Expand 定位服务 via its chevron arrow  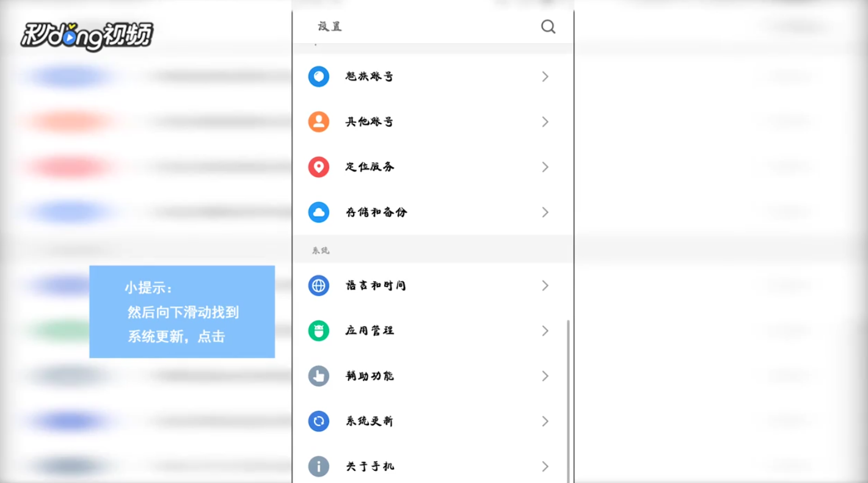click(545, 167)
